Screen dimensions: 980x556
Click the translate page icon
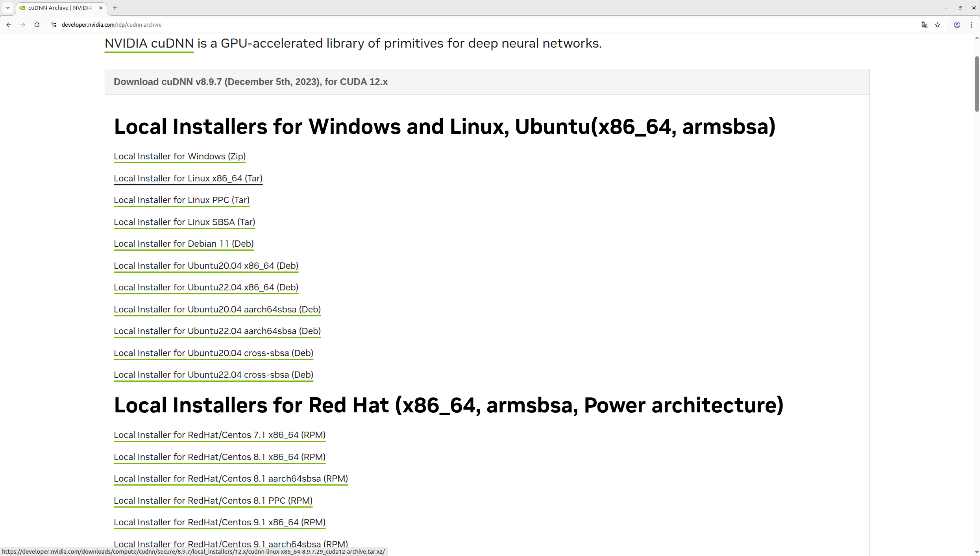925,25
